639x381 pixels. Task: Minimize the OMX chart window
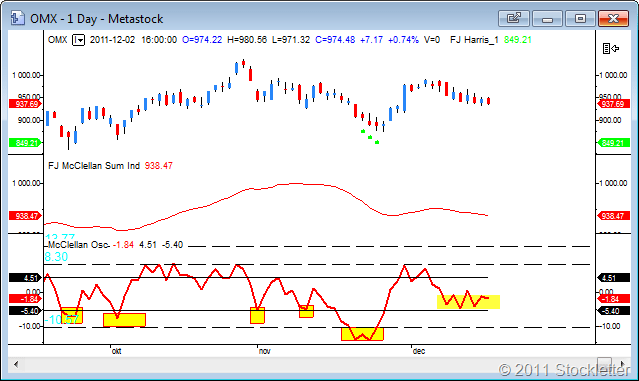tap(547, 19)
